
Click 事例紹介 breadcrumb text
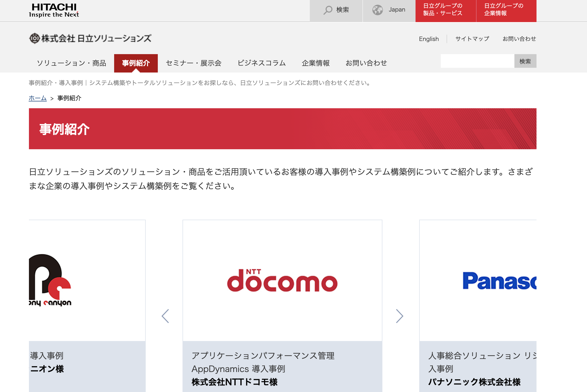coord(69,98)
